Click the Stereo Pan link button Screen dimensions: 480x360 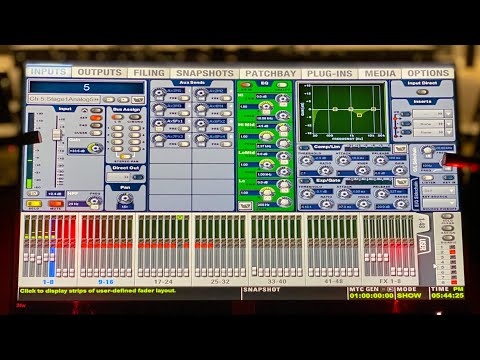pos(126,157)
